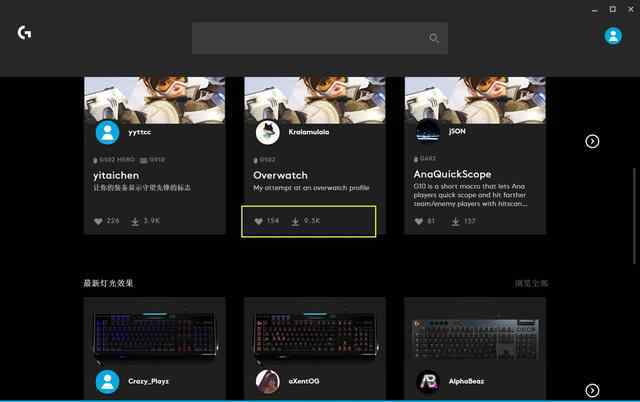Click the 154 likes count on Overwatch
This screenshot has width=640, height=402.
[273, 221]
